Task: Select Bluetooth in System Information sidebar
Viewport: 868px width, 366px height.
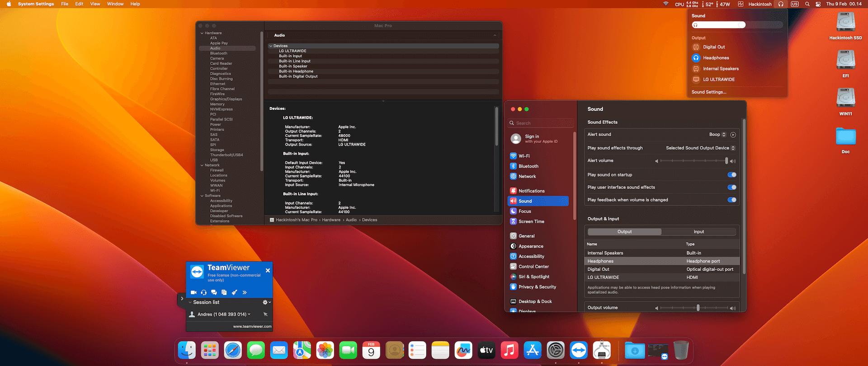Action: coord(219,53)
